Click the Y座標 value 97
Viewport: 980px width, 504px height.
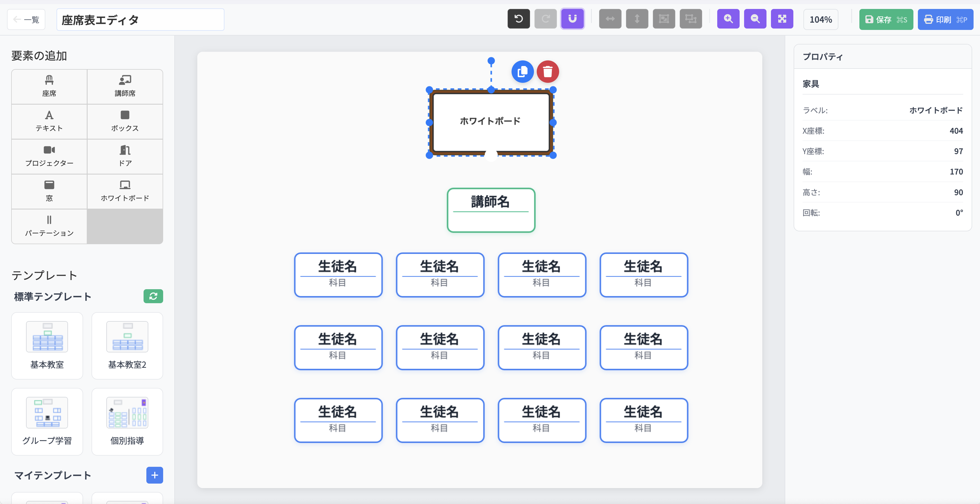click(x=958, y=151)
